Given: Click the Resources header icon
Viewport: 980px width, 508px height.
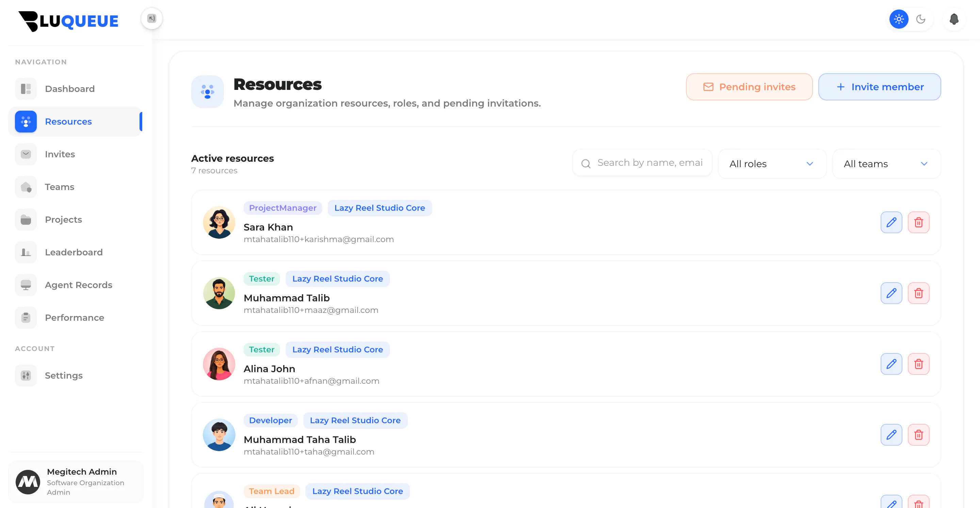Looking at the screenshot, I should [x=207, y=91].
